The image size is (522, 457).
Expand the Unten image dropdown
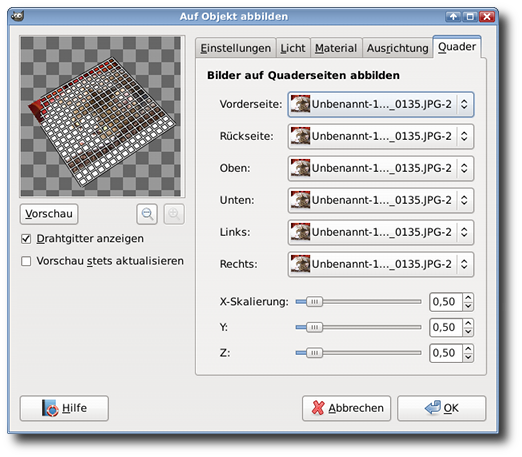click(x=381, y=200)
